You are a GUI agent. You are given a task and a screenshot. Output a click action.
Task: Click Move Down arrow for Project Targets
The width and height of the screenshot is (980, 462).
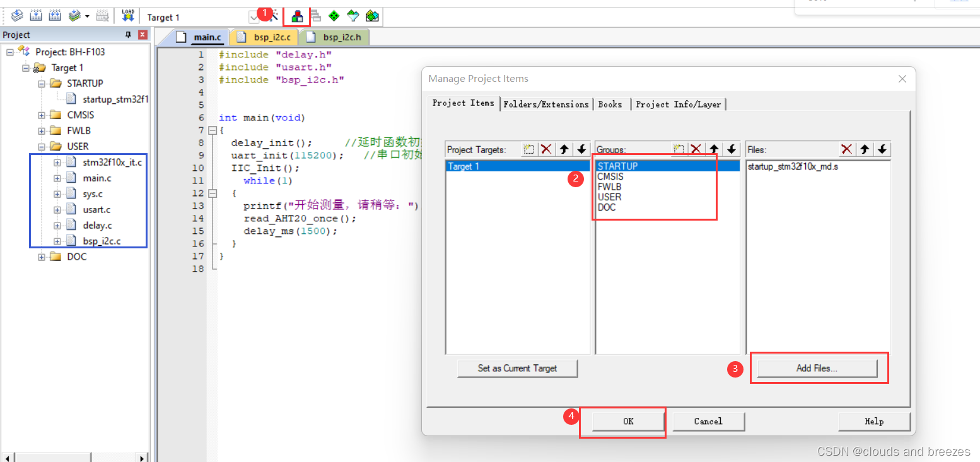click(581, 149)
